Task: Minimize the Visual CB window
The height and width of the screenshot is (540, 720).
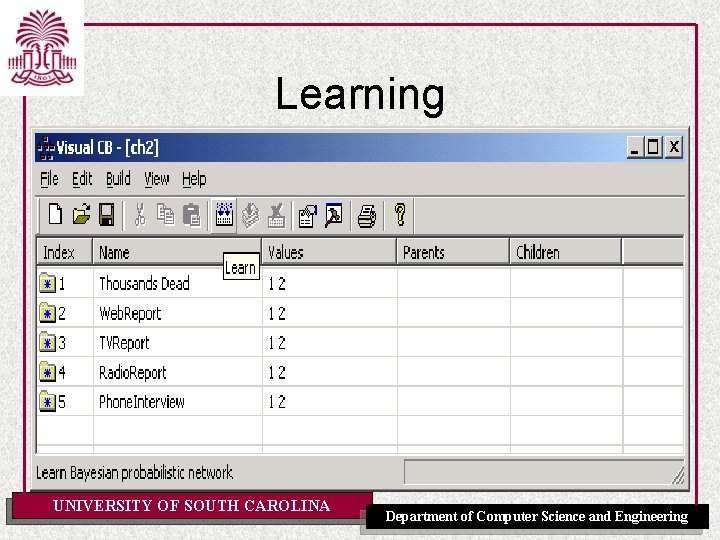Action: coord(635,147)
